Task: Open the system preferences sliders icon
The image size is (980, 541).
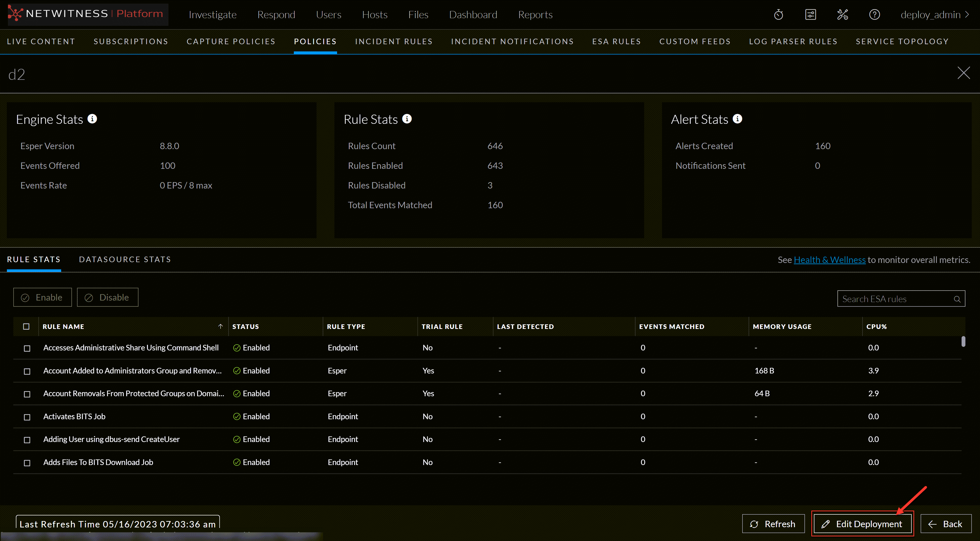Action: click(811, 14)
